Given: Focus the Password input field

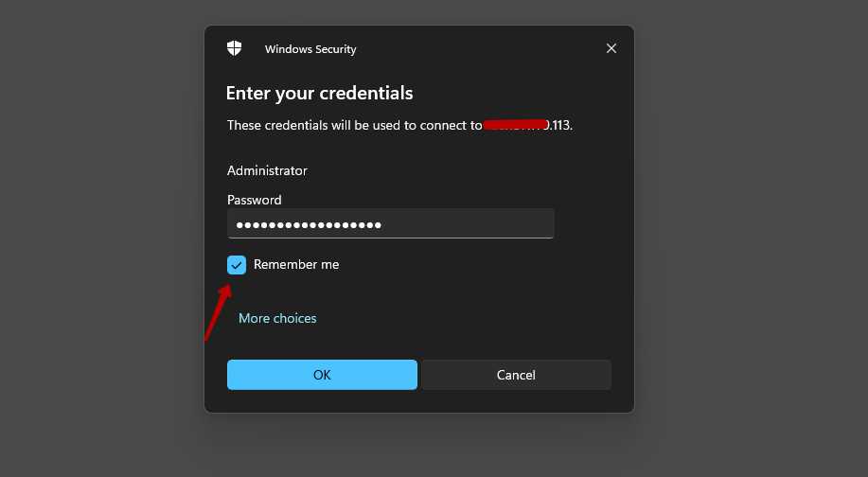Looking at the screenshot, I should click(390, 224).
